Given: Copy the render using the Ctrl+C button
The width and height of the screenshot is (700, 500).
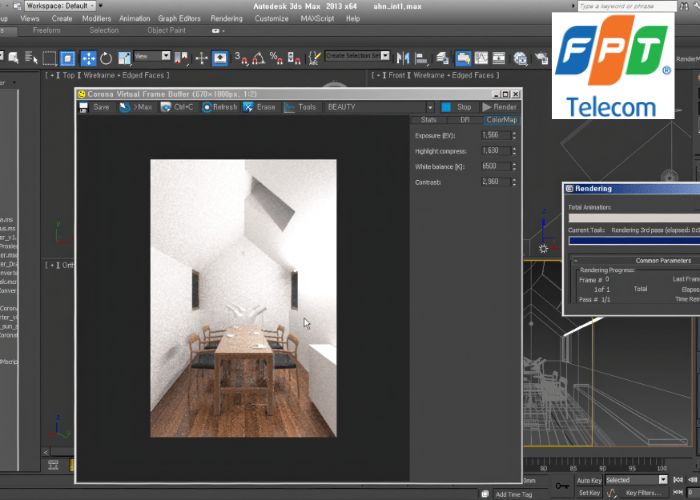Looking at the screenshot, I should coord(177,107).
